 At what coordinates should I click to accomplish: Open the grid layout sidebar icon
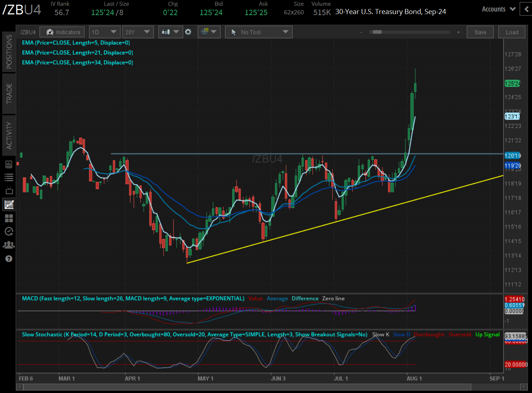(x=9, y=218)
